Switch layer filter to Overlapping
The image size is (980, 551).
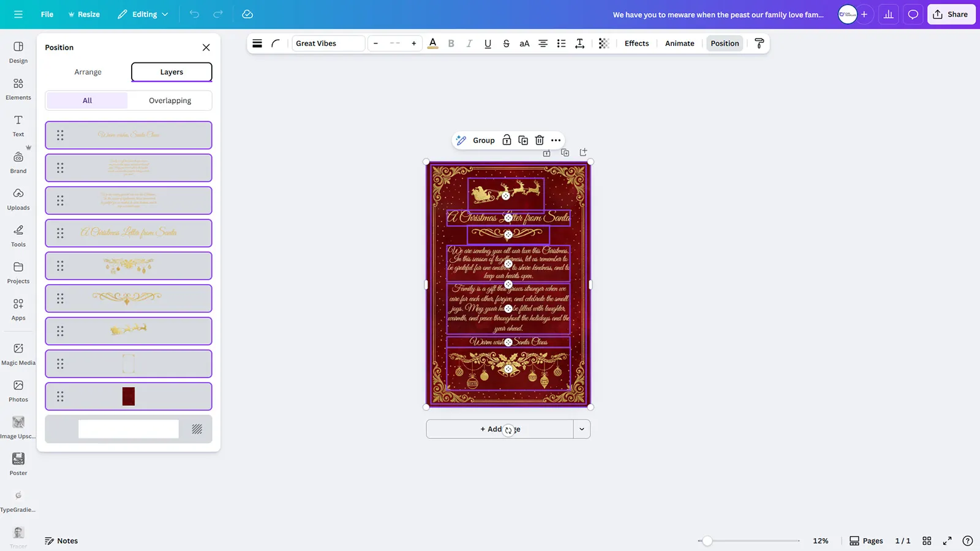pos(170,100)
